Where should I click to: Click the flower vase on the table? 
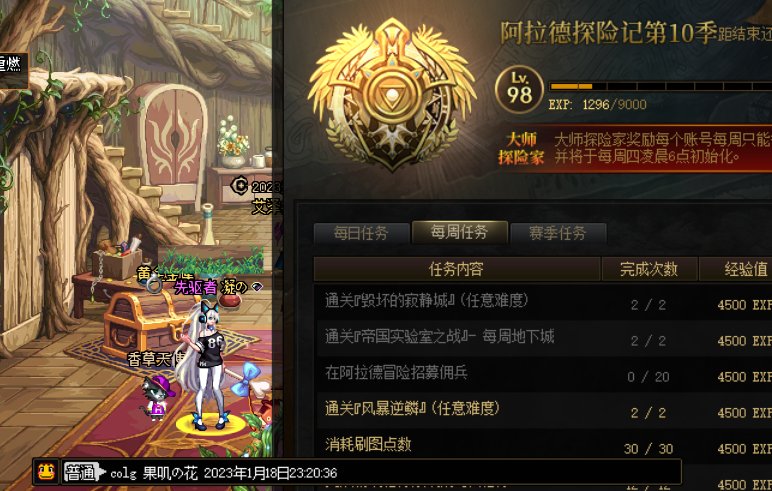pyautogui.click(x=233, y=142)
